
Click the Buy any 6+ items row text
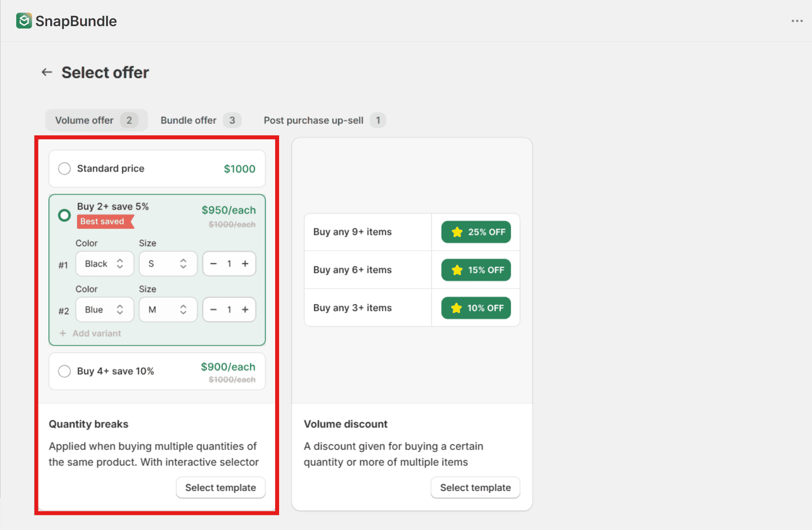point(352,270)
